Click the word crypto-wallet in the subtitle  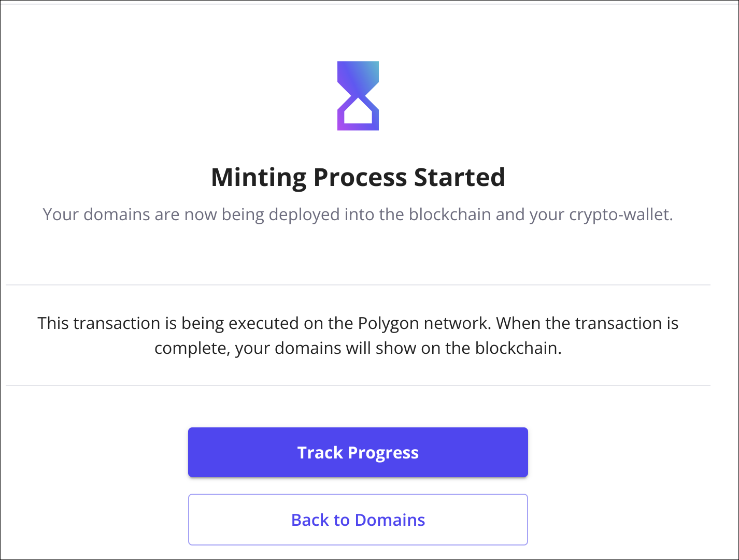[621, 214]
